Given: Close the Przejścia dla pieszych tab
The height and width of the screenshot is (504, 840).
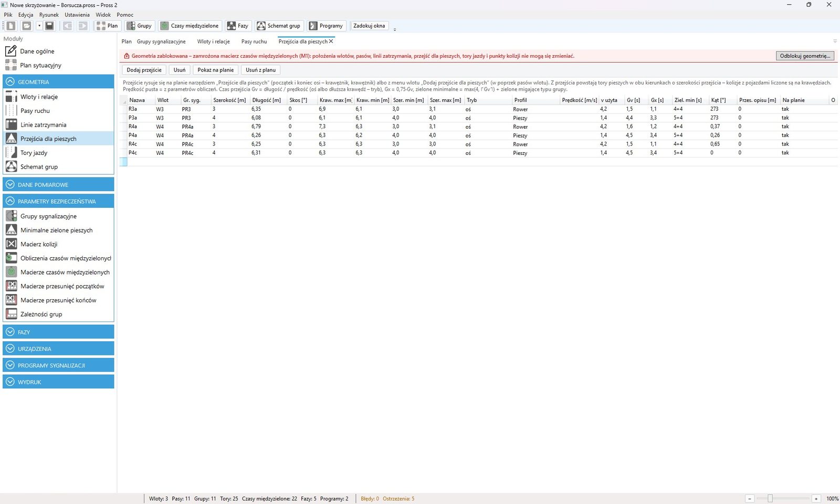Looking at the screenshot, I should pos(331,41).
